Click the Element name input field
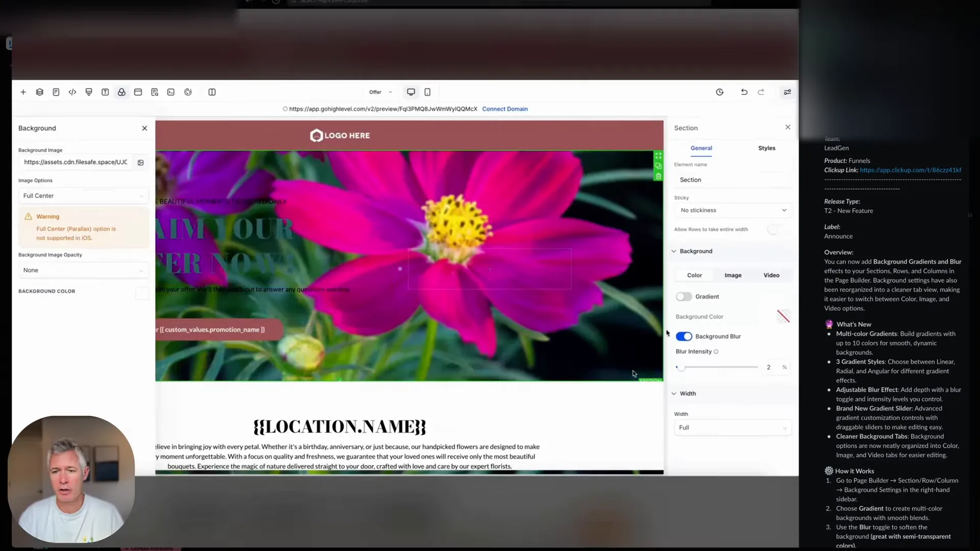This screenshot has height=551, width=980. [733, 180]
